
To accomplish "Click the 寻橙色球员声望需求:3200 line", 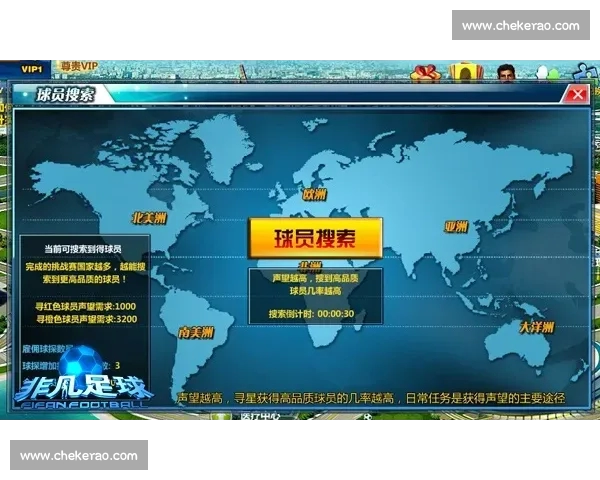I will point(86,319).
